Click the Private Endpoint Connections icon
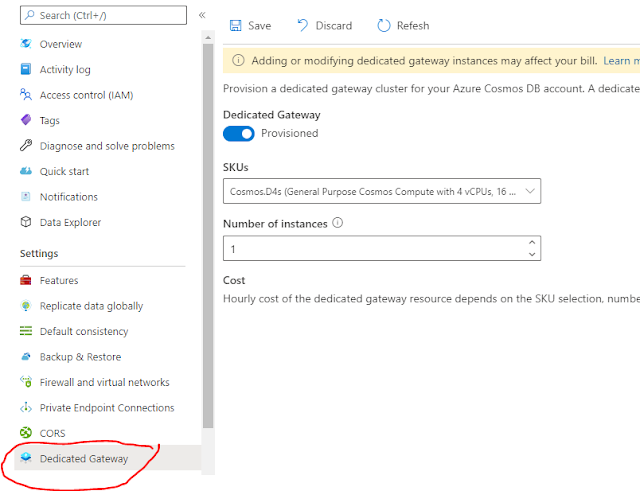Image resolution: width=640 pixels, height=491 pixels. 26,407
